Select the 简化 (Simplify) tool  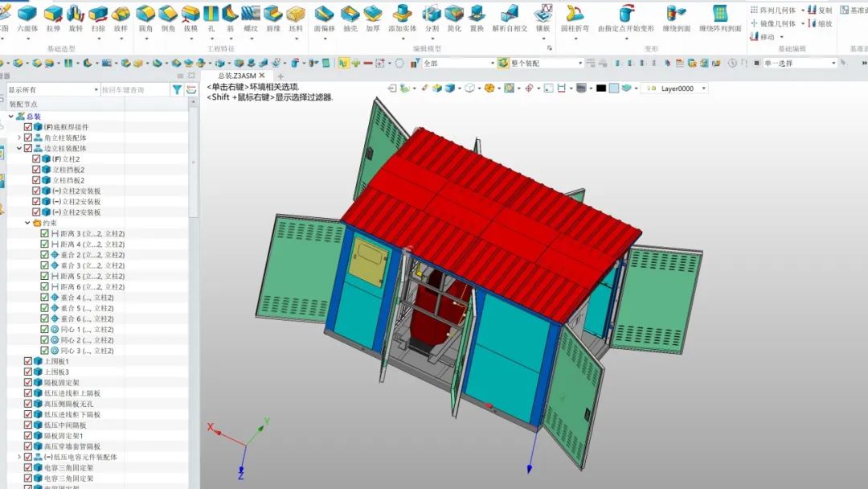tap(454, 15)
